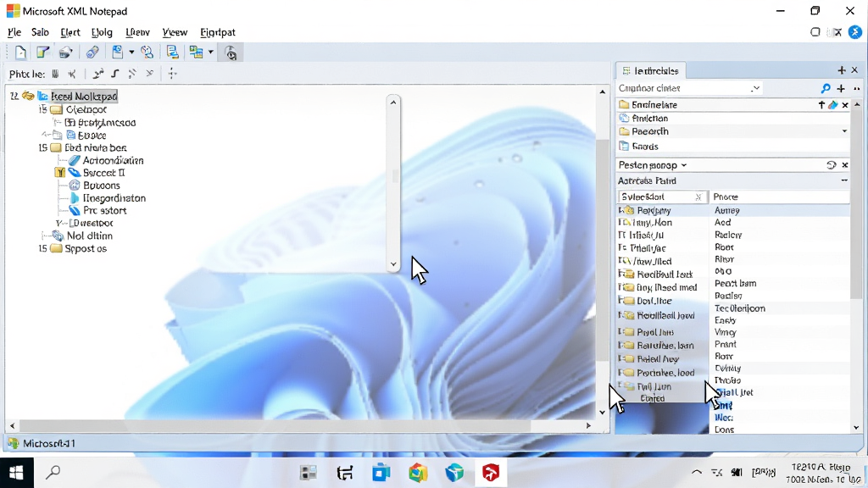
Task: Click the Phore column header
Action: tap(780, 197)
